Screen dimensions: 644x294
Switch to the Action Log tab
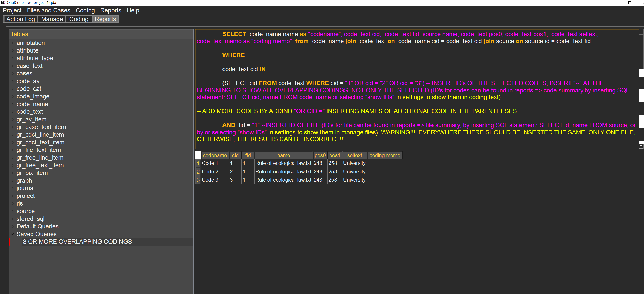(x=20, y=19)
